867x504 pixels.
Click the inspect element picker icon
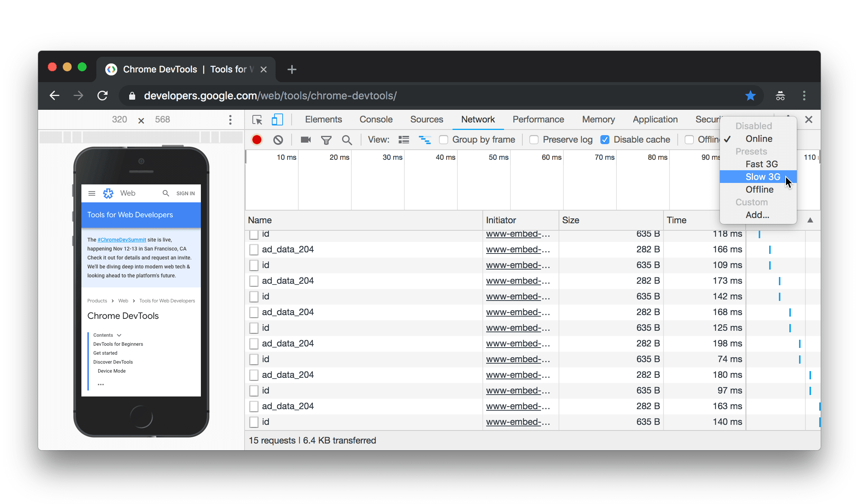256,119
